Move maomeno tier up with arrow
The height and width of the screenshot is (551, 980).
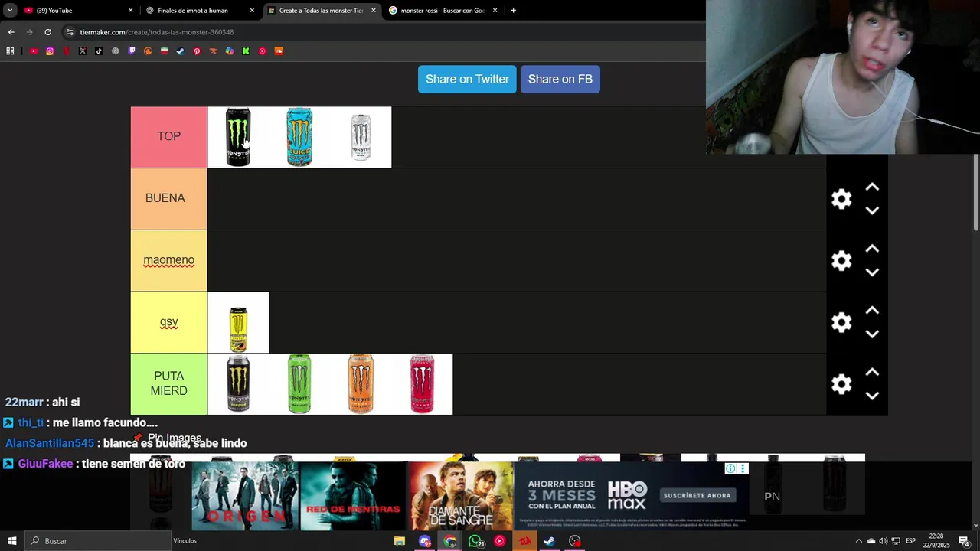[x=872, y=249]
